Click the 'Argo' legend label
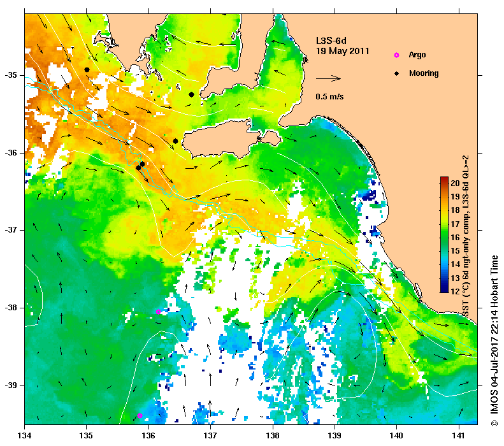The height and width of the screenshot is (446, 504). [417, 55]
